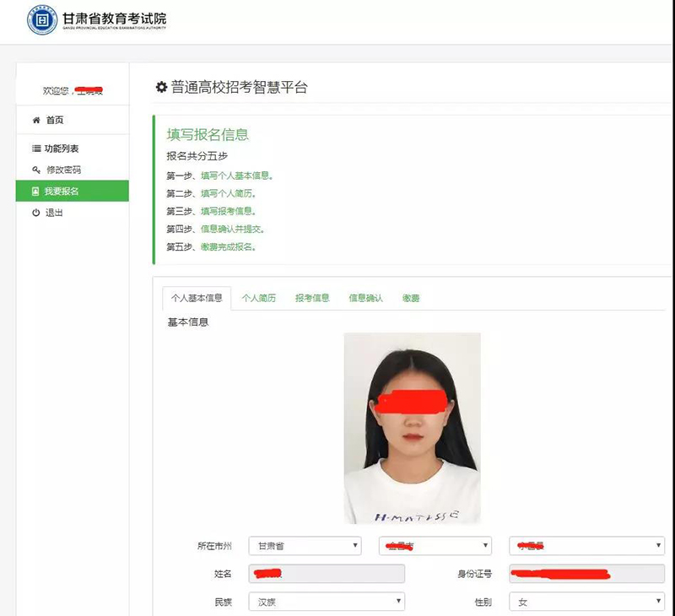
Task: Switch to the 个人基本信息 tab
Action: (197, 298)
